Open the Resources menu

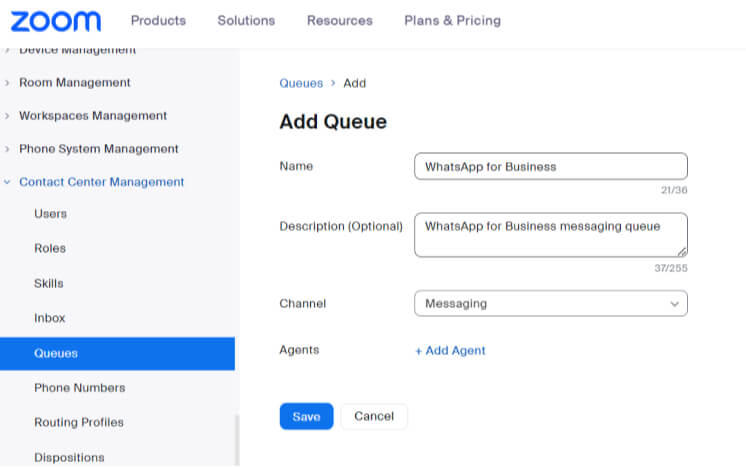339,21
